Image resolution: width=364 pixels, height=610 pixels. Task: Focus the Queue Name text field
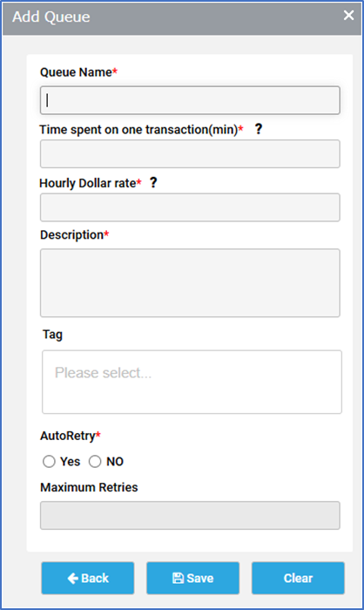[190, 100]
